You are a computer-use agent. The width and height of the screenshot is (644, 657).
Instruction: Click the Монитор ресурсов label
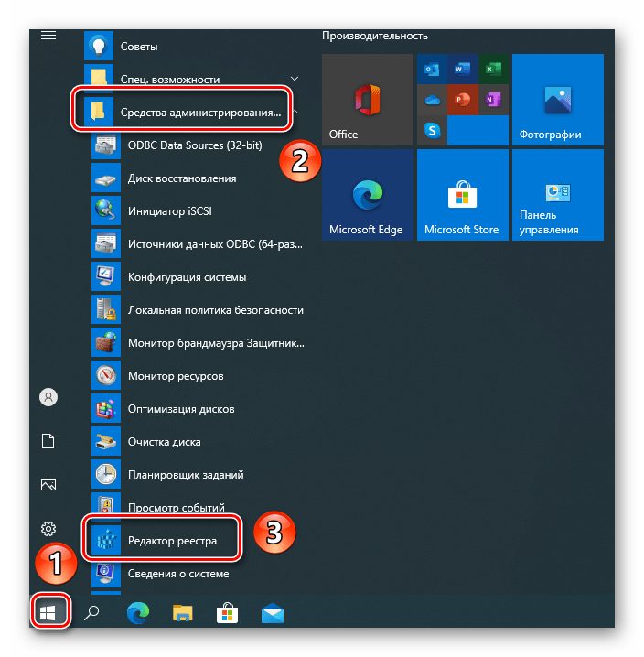pyautogui.click(x=176, y=376)
